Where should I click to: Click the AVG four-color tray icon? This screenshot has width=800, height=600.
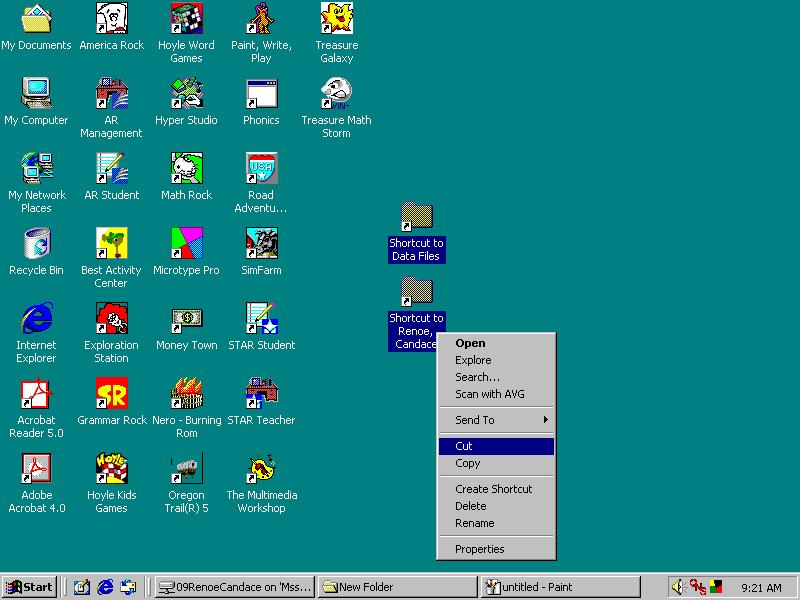[x=716, y=587]
